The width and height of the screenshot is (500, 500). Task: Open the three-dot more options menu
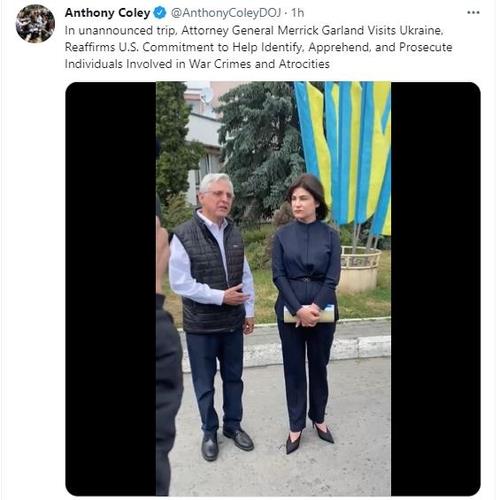coord(473,13)
